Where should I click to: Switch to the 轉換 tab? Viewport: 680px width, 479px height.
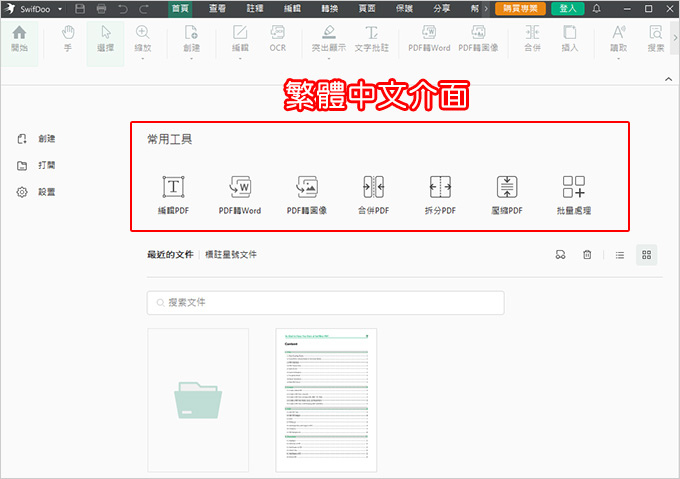coord(330,9)
